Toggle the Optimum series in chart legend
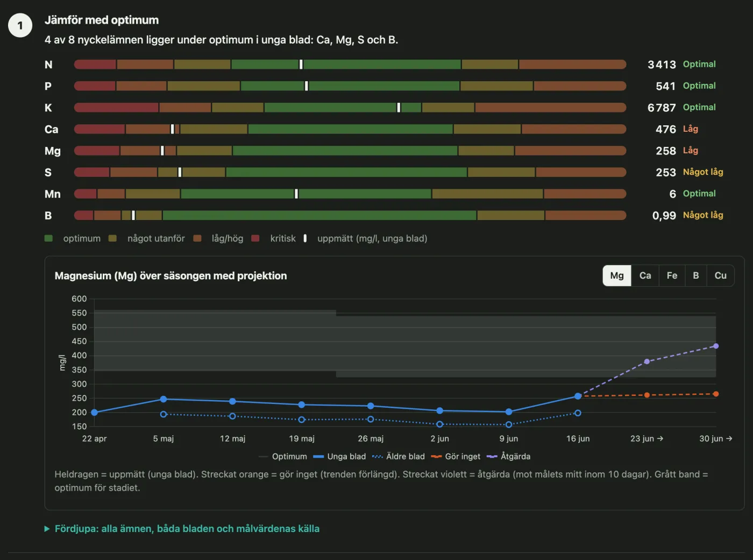Screen dimensions: 753x560 [x=283, y=456]
